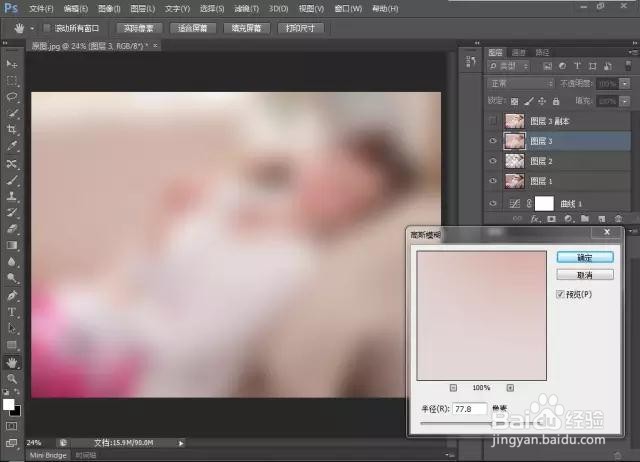Hide the 图层 2 layer
640x462 pixels.
(493, 161)
